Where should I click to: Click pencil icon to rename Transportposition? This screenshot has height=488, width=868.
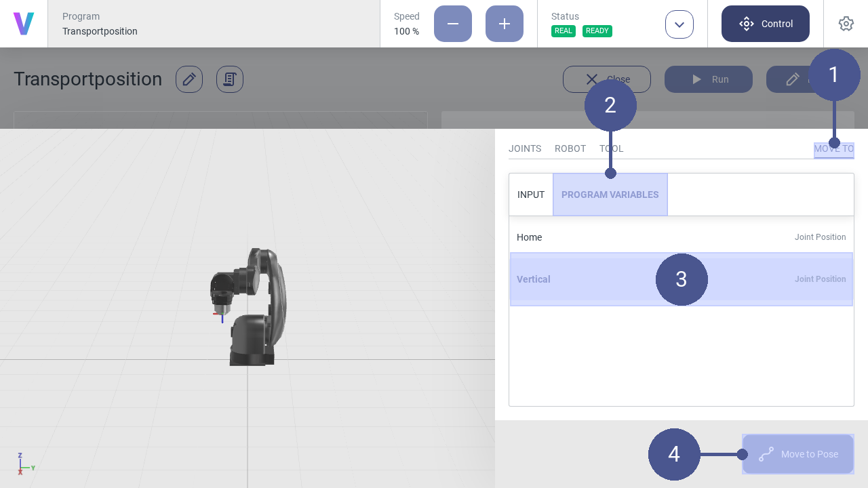tap(189, 79)
